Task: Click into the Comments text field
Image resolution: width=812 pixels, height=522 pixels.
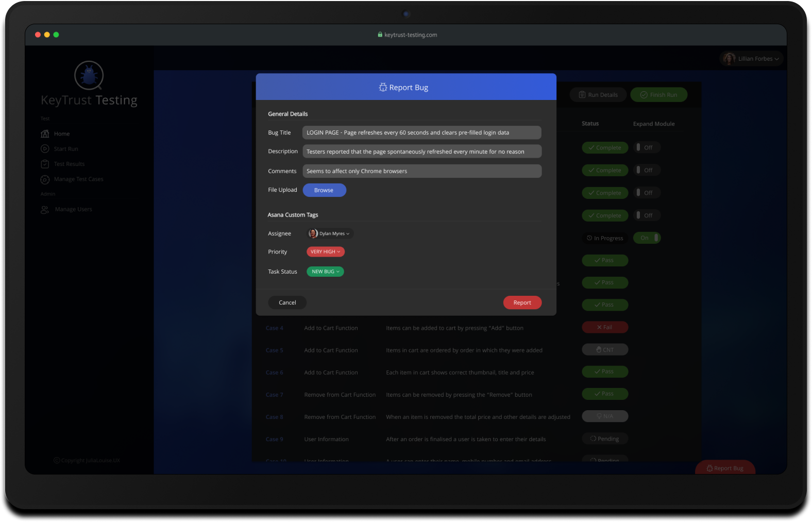Action: click(x=421, y=171)
